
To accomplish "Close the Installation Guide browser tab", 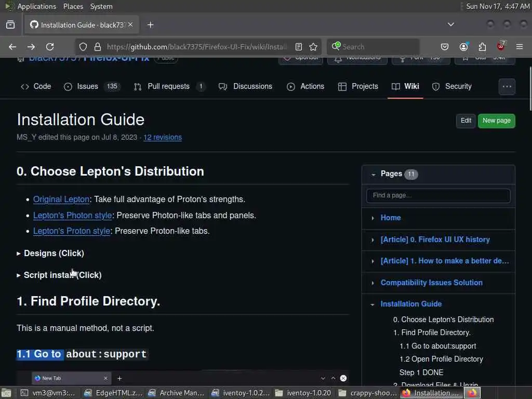I will pos(130,25).
